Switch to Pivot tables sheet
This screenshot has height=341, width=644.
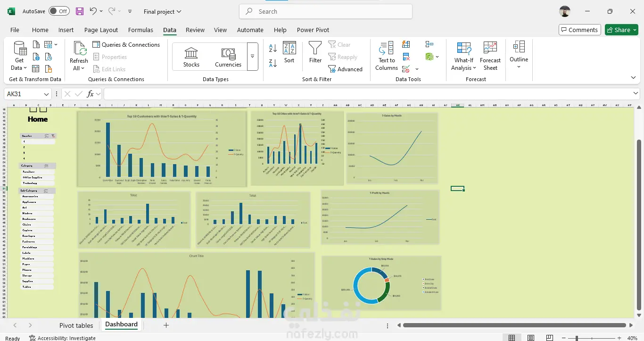click(x=76, y=325)
